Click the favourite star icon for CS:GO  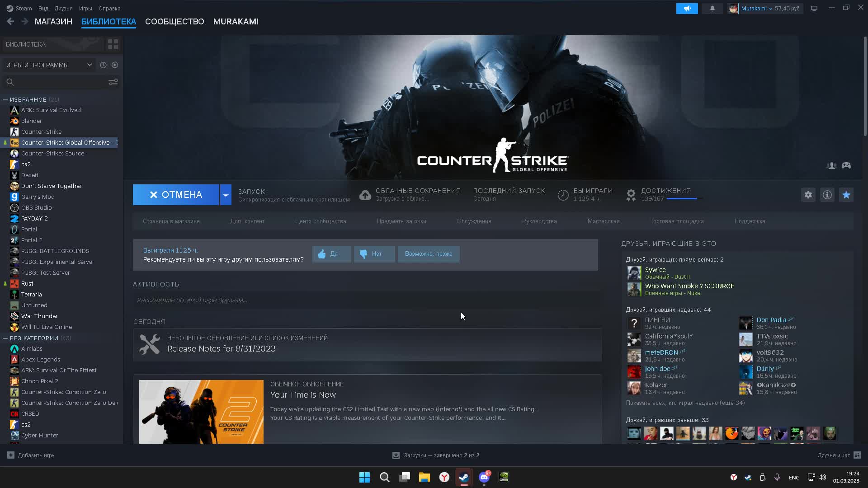pos(847,194)
